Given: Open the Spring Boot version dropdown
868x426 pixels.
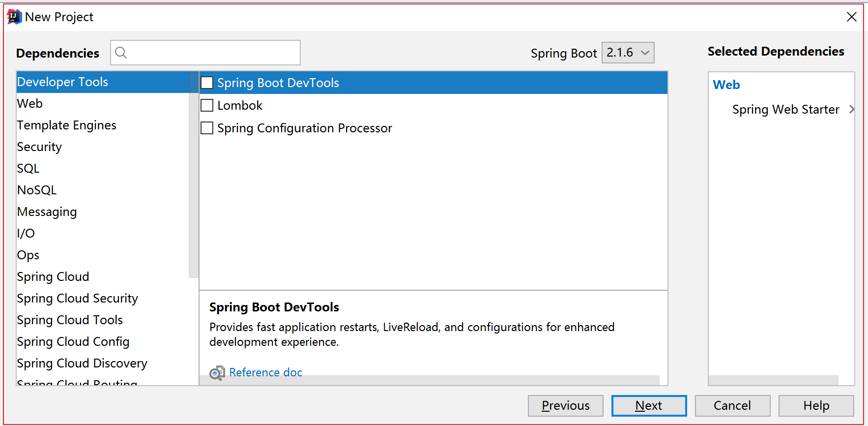Looking at the screenshot, I should point(628,53).
